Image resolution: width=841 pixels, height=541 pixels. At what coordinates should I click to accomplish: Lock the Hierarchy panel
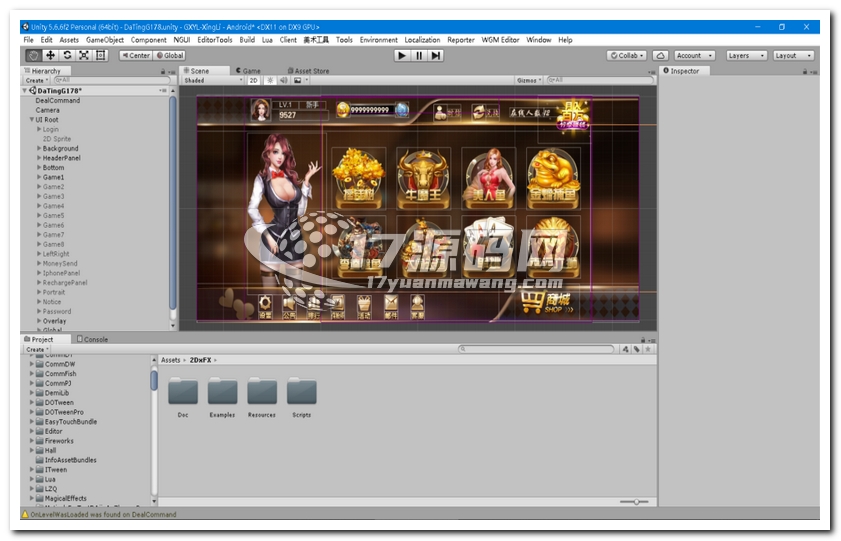coord(163,71)
